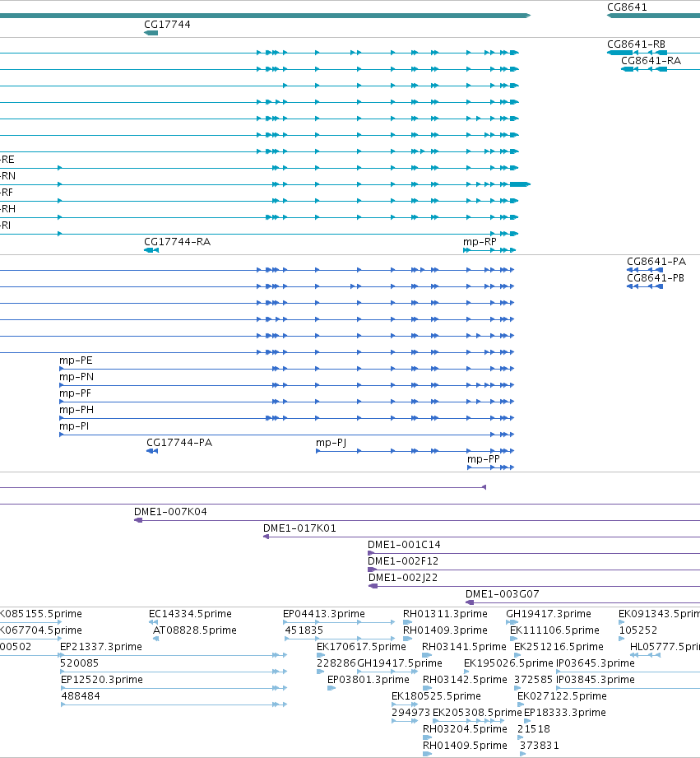This screenshot has height=758, width=700.
Task: Click the EP03801.3prime EST label
Action: point(369,679)
